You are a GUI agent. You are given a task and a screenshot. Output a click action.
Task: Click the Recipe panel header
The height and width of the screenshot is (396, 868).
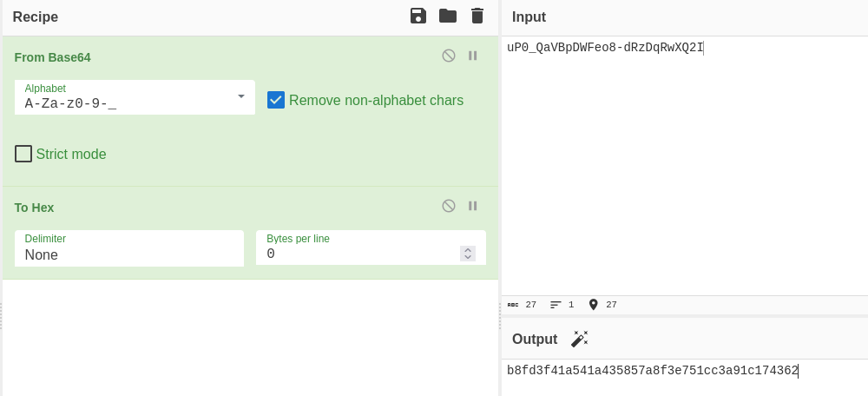(36, 16)
